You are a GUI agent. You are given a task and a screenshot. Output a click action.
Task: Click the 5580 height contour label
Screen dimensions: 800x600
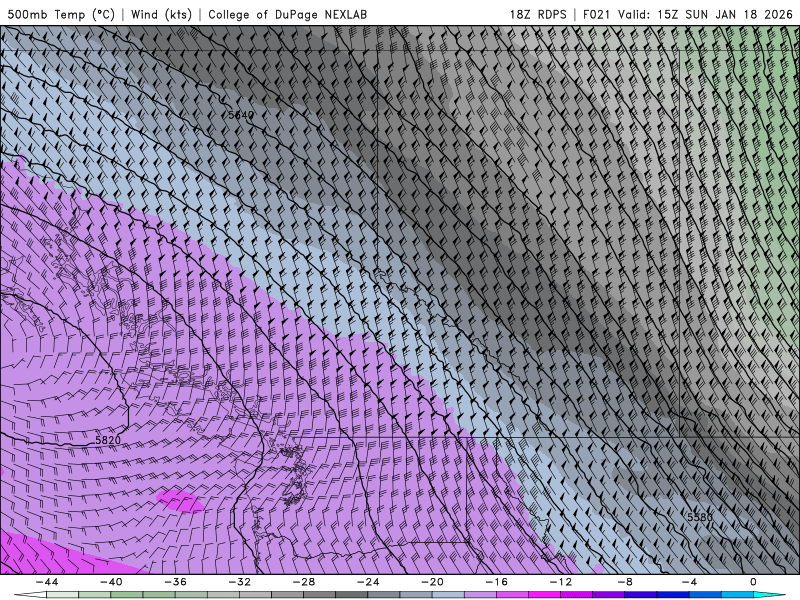(x=699, y=517)
